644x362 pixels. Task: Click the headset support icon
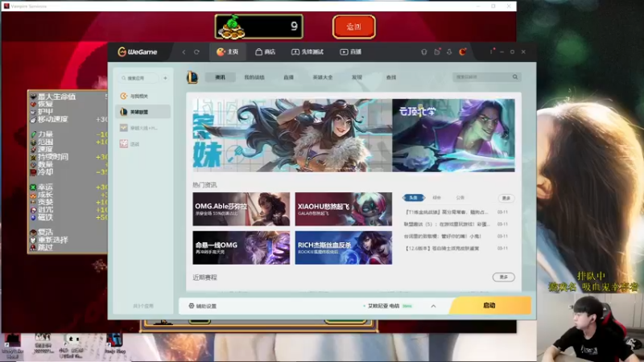click(424, 51)
